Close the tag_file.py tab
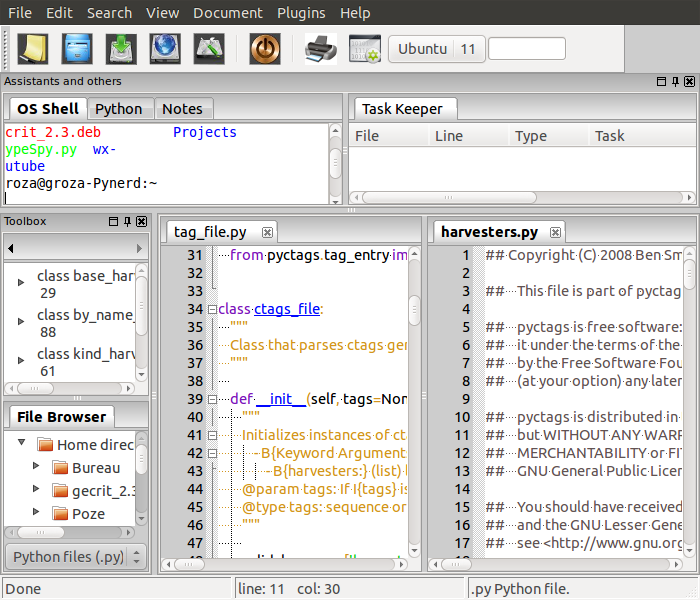Image resolution: width=700 pixels, height=600 pixels. click(267, 232)
